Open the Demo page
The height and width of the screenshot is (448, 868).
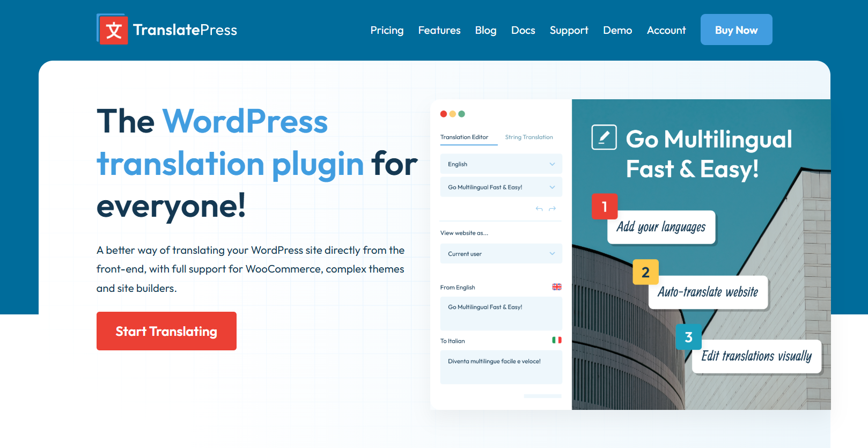tap(617, 30)
